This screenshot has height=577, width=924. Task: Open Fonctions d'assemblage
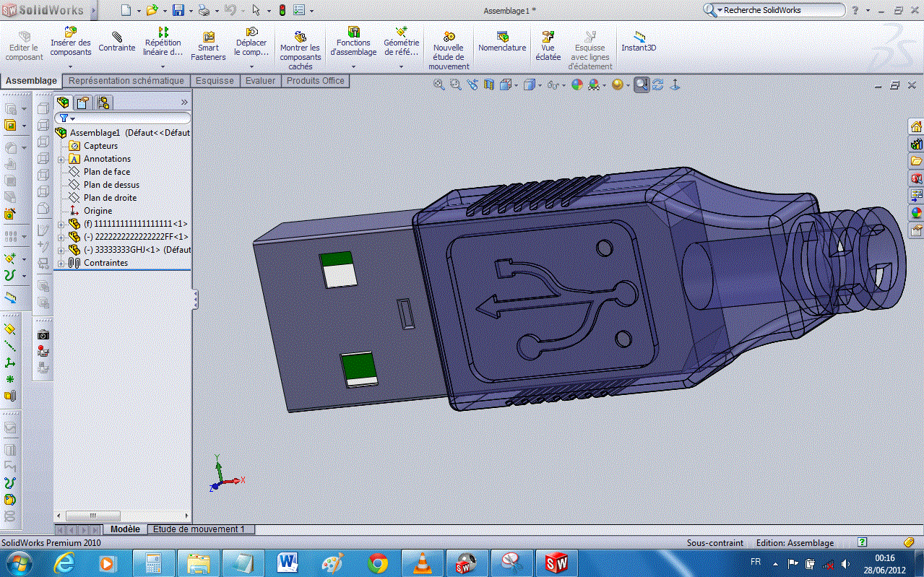tap(353, 42)
